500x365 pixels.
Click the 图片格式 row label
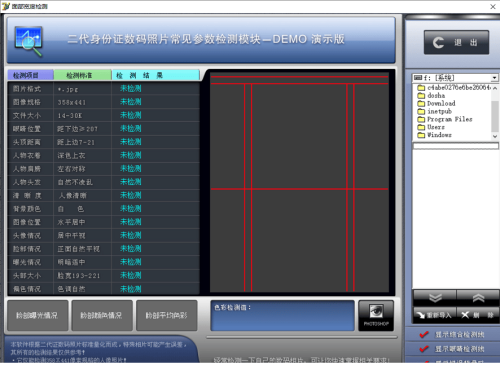pos(27,89)
